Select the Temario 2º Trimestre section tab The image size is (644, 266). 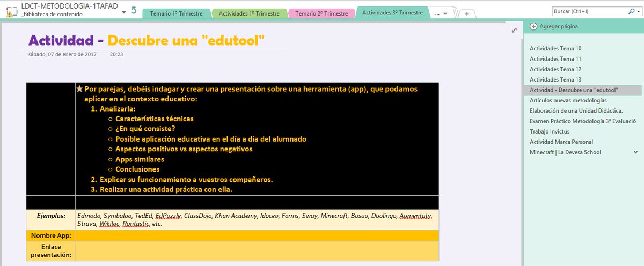tap(321, 13)
